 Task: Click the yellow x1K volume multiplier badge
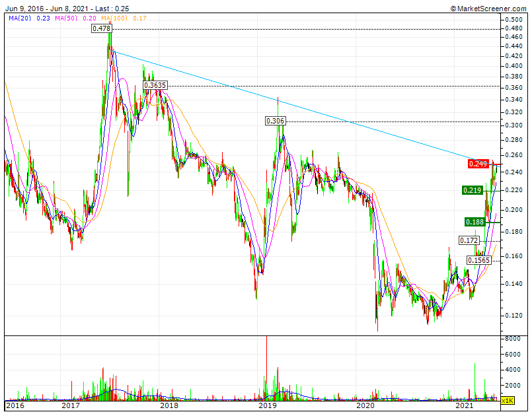508,400
